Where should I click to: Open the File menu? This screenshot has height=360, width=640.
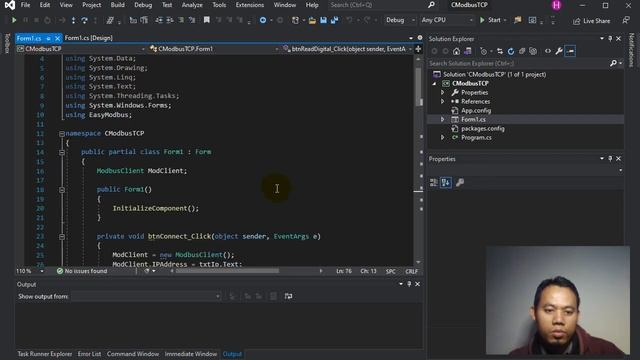[25, 5]
